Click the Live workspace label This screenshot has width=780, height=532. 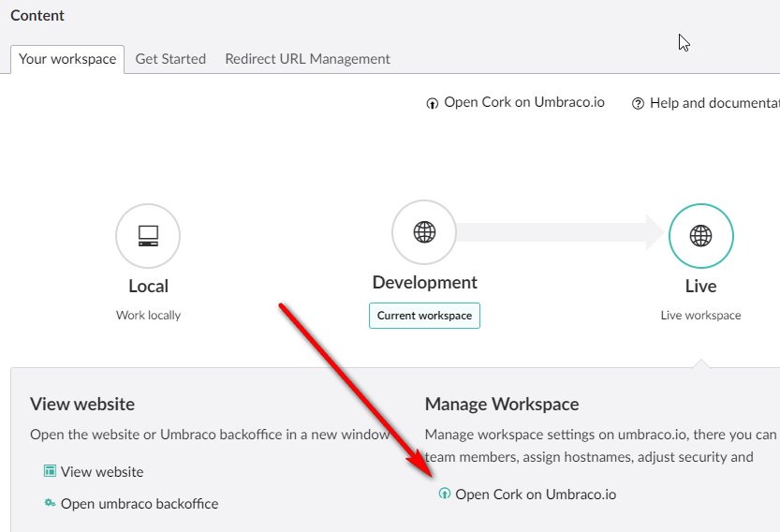[701, 315]
